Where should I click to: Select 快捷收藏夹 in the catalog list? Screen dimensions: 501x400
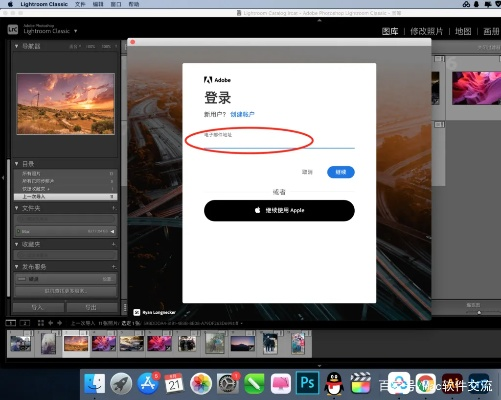pyautogui.click(x=65, y=189)
